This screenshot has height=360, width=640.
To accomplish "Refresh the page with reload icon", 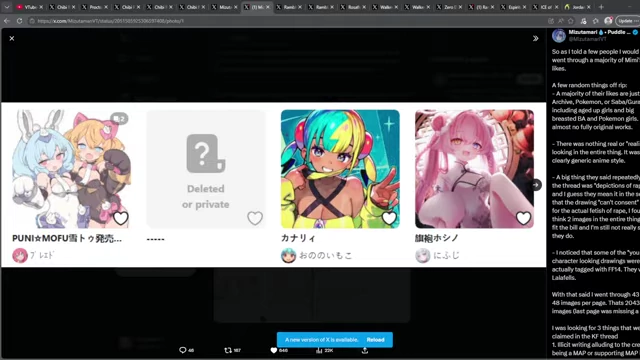I will pos(19,21).
